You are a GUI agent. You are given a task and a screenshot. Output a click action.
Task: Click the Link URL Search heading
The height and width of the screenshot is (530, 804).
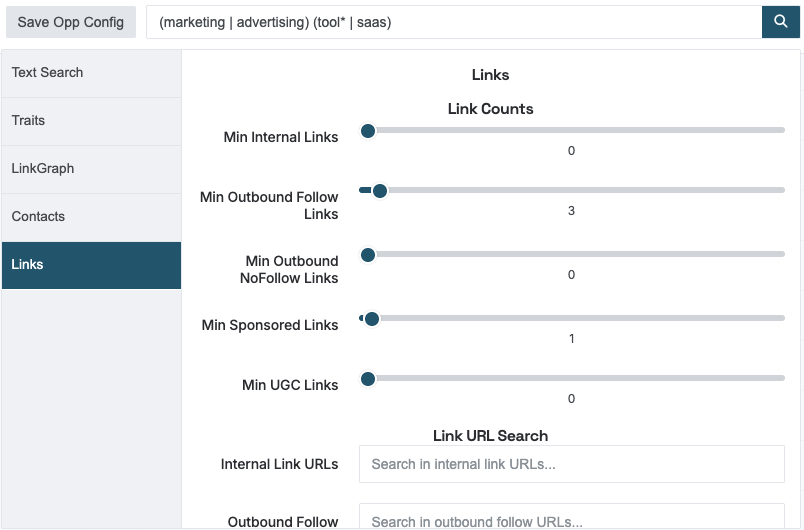(x=490, y=436)
